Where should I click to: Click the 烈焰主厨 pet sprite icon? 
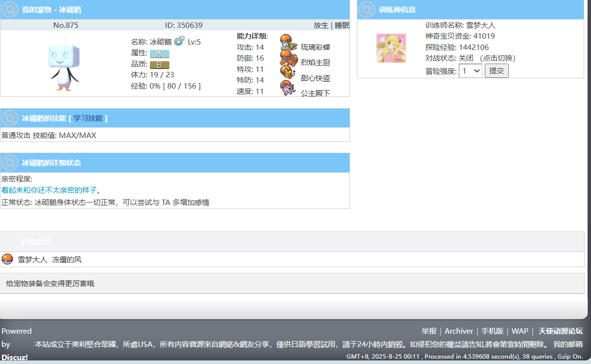pyautogui.click(x=289, y=58)
